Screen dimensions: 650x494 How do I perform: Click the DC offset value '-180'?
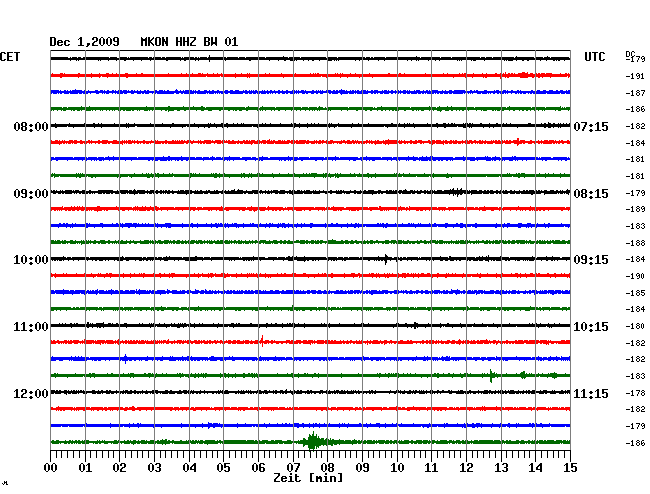coord(635,327)
